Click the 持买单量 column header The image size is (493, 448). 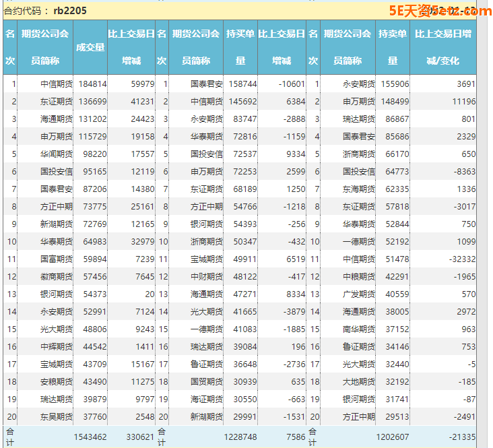[240, 47]
